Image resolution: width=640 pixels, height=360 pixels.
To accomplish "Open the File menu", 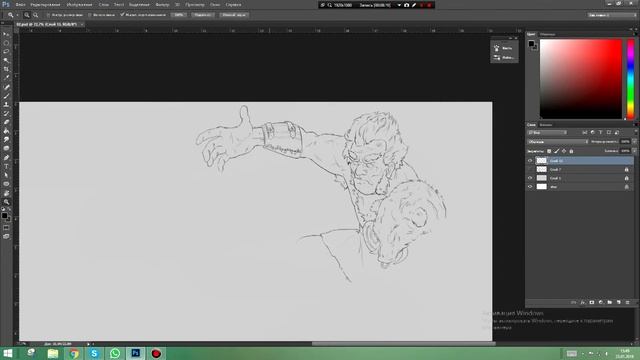I will tap(20, 4).
